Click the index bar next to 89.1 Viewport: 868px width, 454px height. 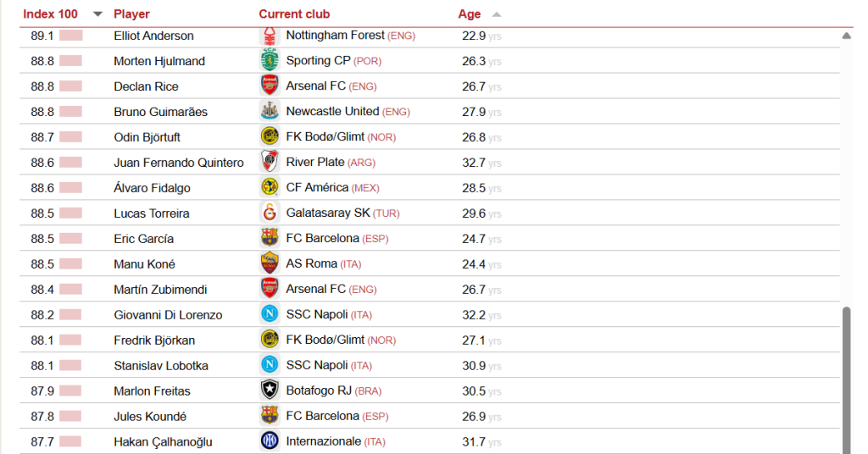pos(70,36)
